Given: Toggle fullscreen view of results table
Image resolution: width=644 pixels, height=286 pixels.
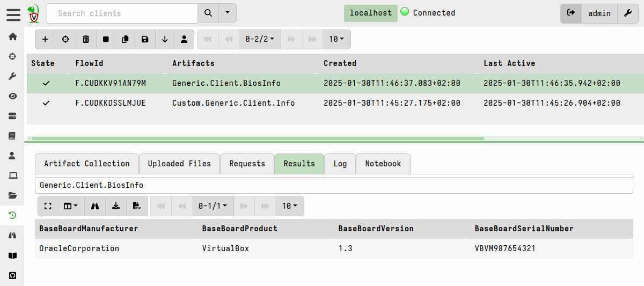Looking at the screenshot, I should tap(48, 206).
